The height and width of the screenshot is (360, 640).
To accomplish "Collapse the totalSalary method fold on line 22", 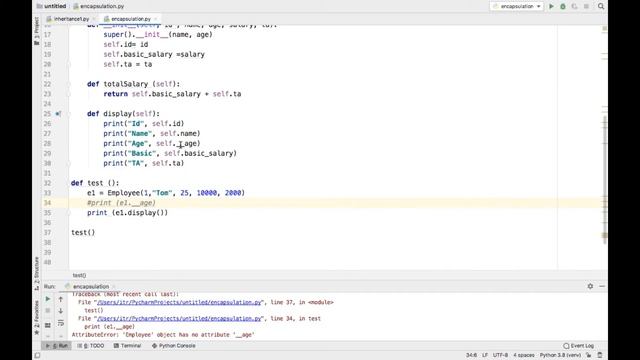I will [69, 84].
